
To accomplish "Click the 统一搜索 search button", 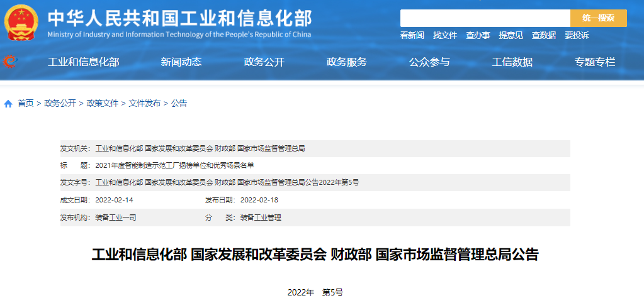I will pos(599,18).
